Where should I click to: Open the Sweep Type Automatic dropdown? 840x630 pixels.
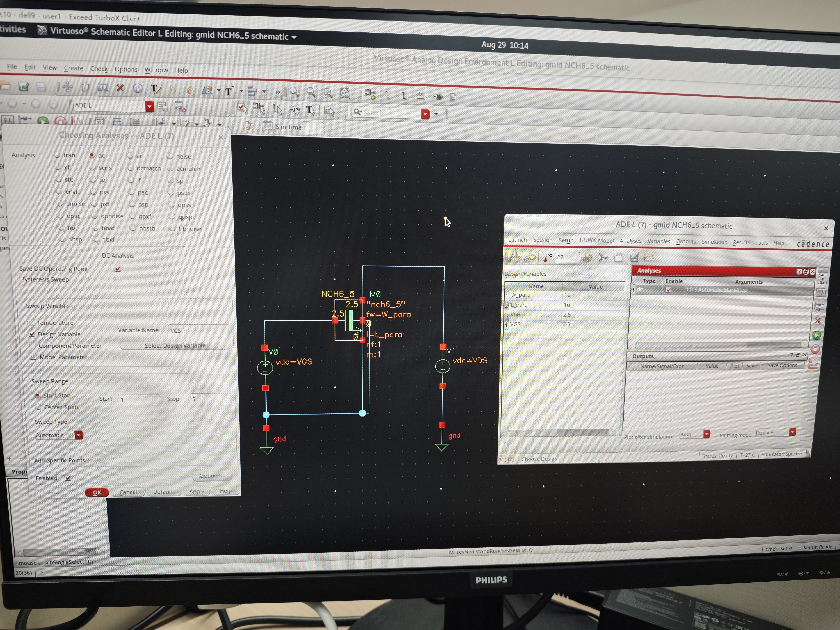pyautogui.click(x=79, y=435)
